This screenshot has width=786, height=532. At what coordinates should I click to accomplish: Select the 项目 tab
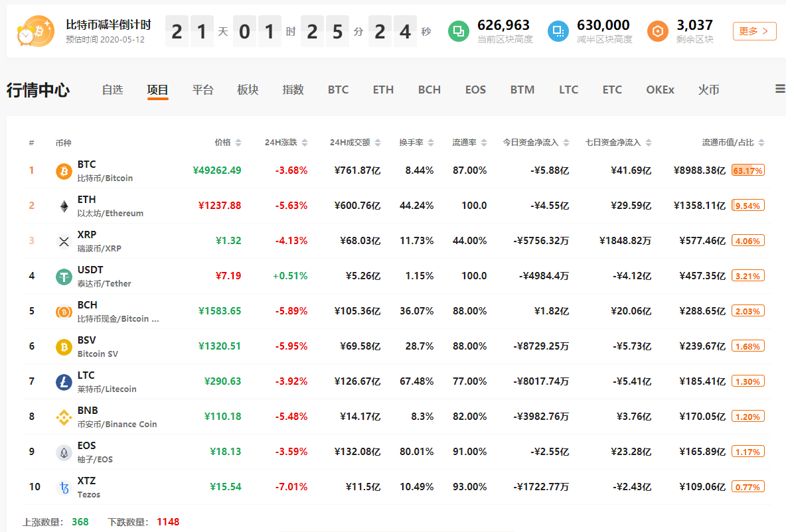point(157,90)
